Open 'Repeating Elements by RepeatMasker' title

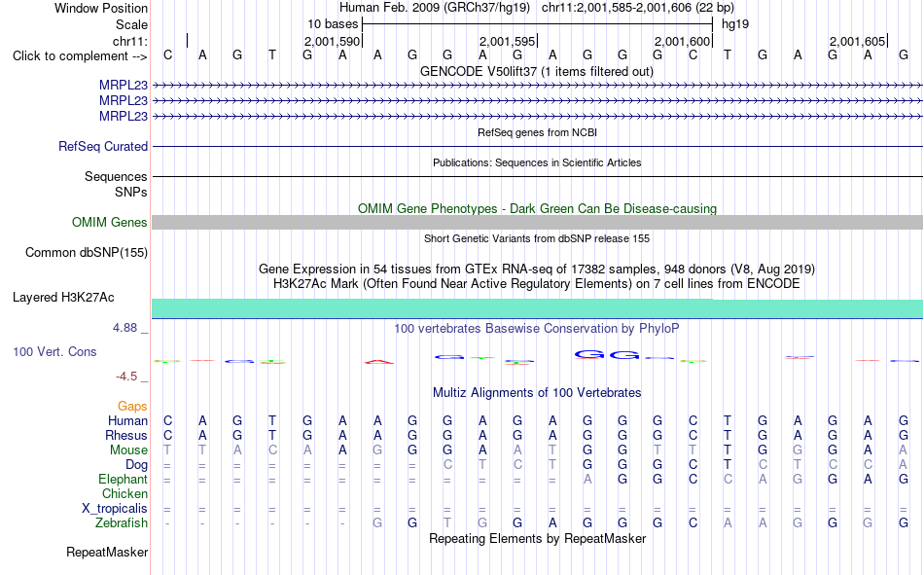538,538
